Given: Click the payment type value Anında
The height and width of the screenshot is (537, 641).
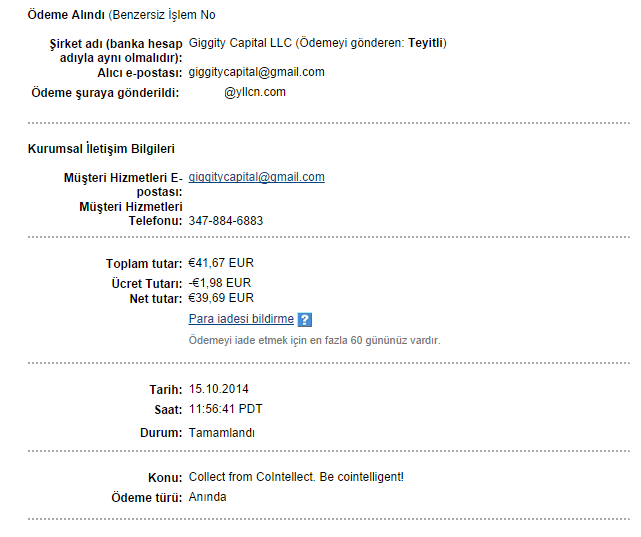Looking at the screenshot, I should (x=207, y=497).
